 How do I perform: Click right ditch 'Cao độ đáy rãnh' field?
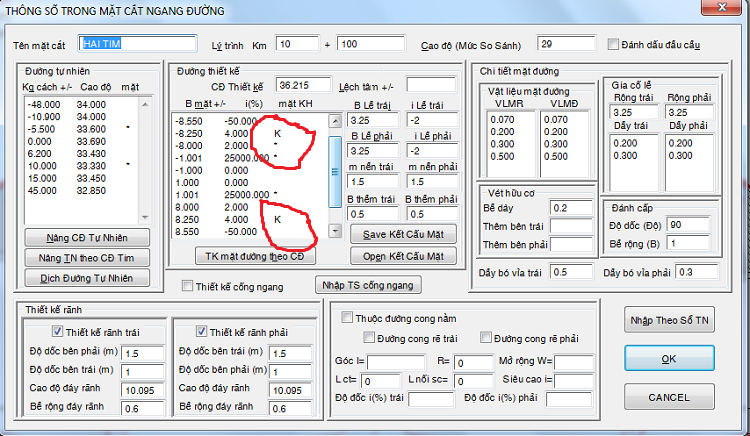[x=290, y=390]
